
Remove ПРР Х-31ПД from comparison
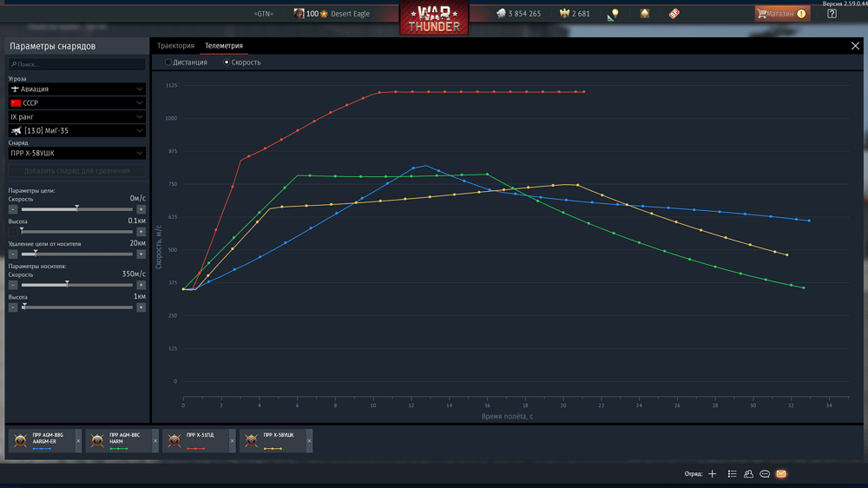tap(232, 441)
